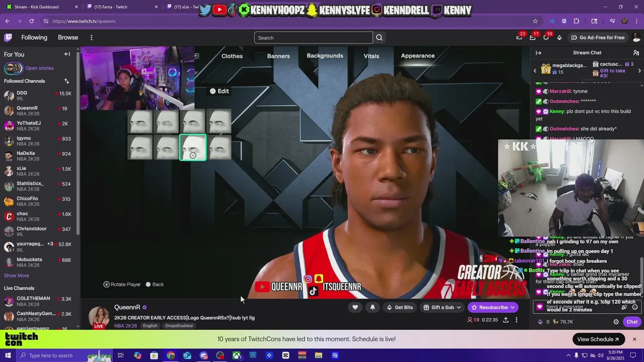Viewport: 644px width, 362px height.
Task: Switch to the (17) Fanta - Twitch tab
Action: pyautogui.click(x=121, y=7)
